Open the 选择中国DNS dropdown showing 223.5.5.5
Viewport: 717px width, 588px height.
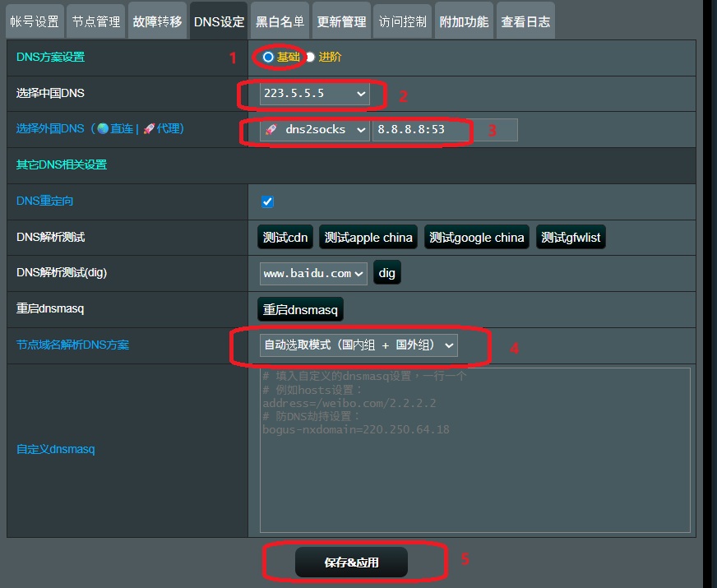314,94
